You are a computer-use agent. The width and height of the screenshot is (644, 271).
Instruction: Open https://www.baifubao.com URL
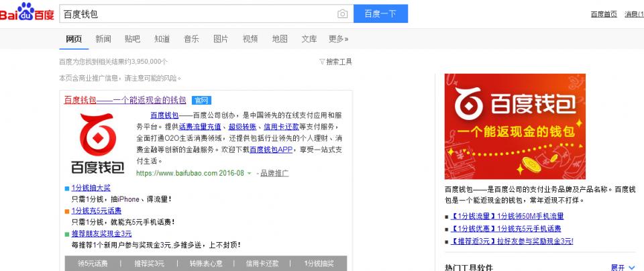(x=176, y=173)
